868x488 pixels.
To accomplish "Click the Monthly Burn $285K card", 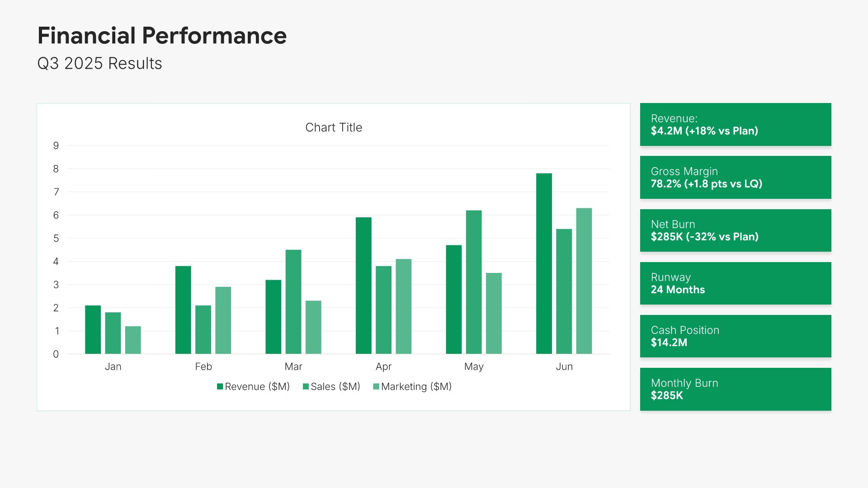I will coord(736,389).
